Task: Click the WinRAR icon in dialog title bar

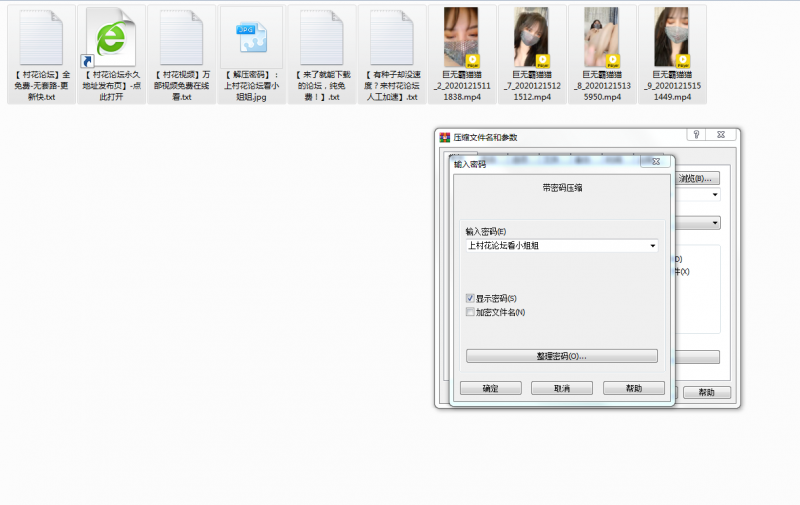Action: [445, 137]
